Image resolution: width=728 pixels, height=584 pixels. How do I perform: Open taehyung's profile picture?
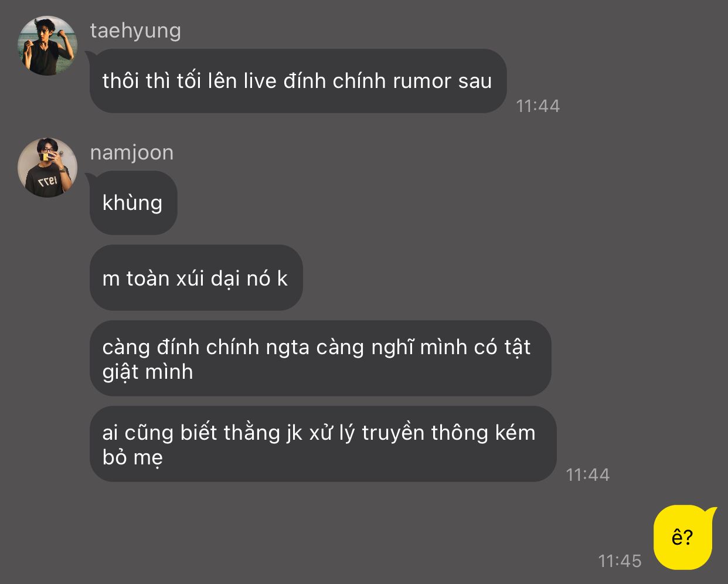coord(47,46)
